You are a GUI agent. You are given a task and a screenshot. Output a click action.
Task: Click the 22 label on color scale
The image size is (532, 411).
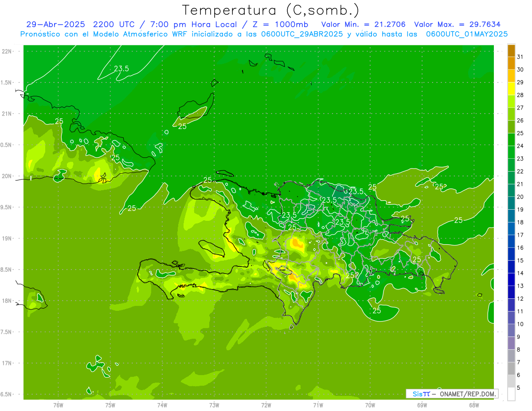coord(520,171)
